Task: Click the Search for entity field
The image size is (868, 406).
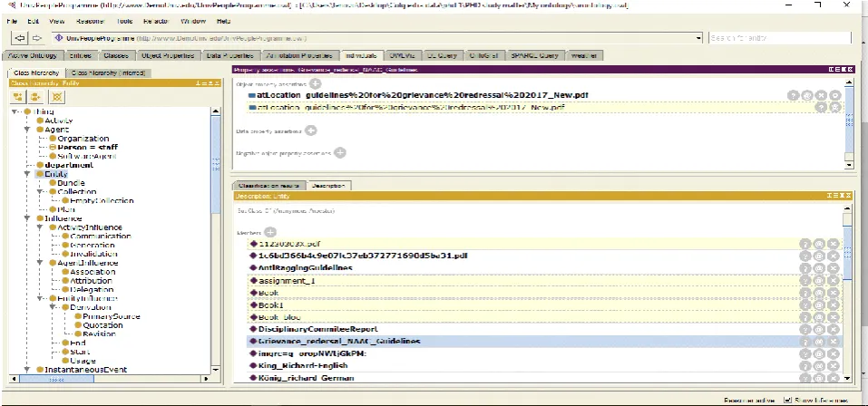Action: coord(780,38)
